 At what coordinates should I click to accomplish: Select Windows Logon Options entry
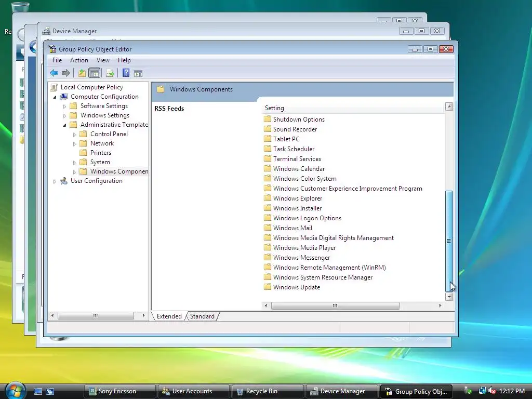(x=303, y=218)
